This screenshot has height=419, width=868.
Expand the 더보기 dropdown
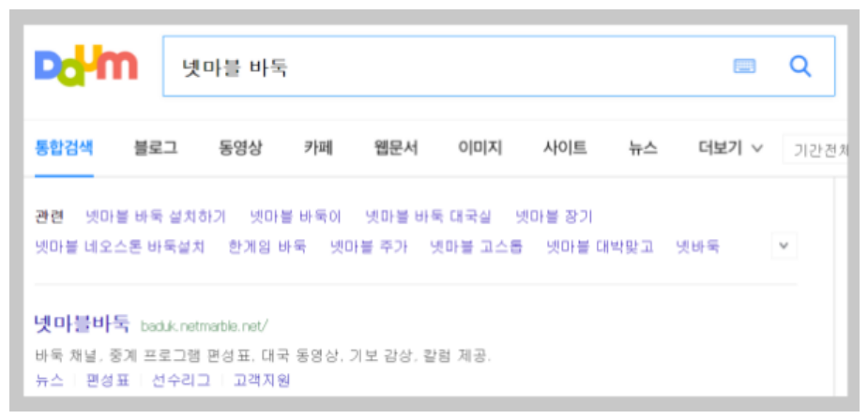click(730, 148)
